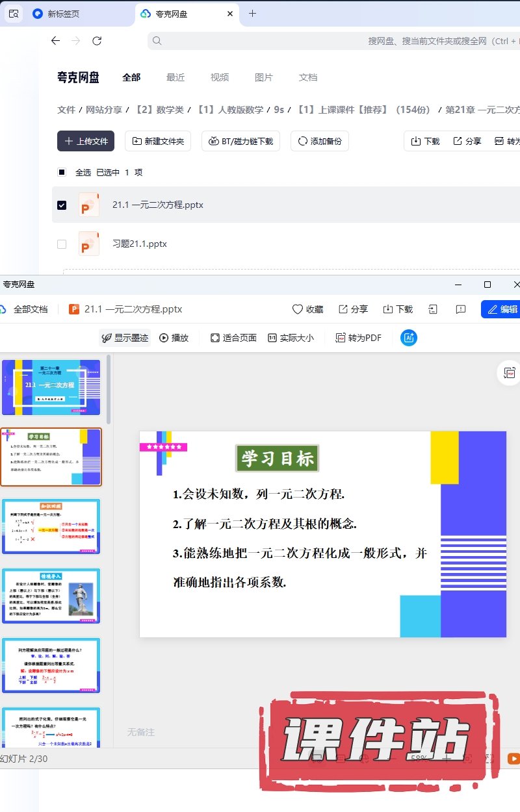This screenshot has height=812, width=520.
Task: Toggle the Select All checkbox
Action: point(62,172)
